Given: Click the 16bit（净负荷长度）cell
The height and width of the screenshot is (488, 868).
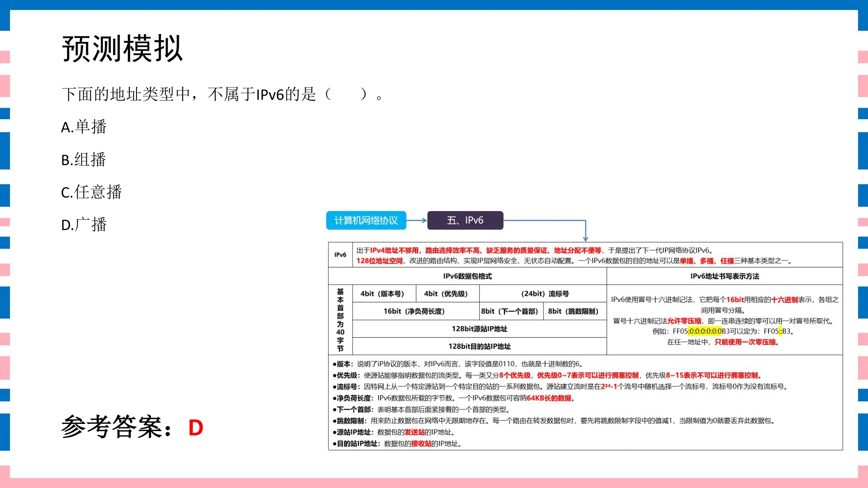Looking at the screenshot, I should click(x=416, y=311).
